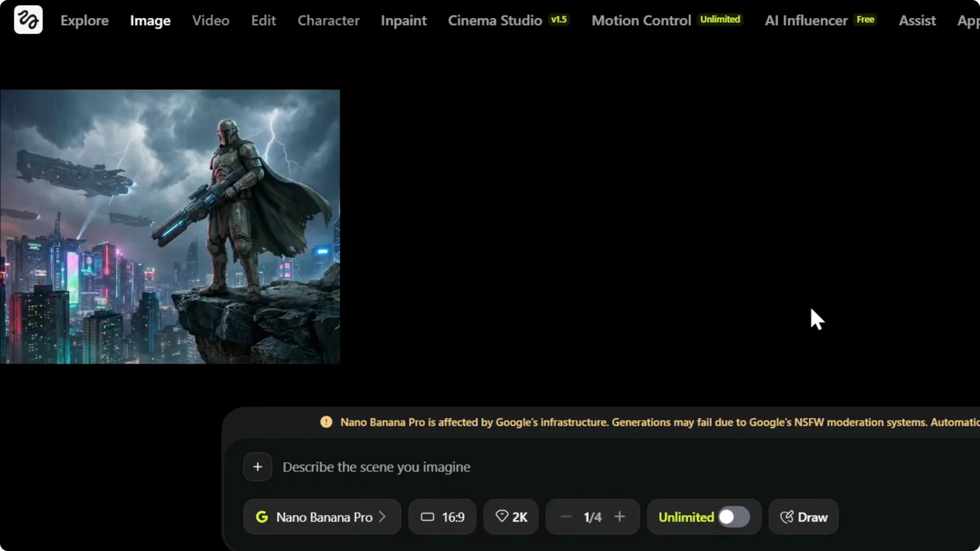Screen dimensions: 980x551
Task: Click the 2K quality diamond icon
Action: 502,516
